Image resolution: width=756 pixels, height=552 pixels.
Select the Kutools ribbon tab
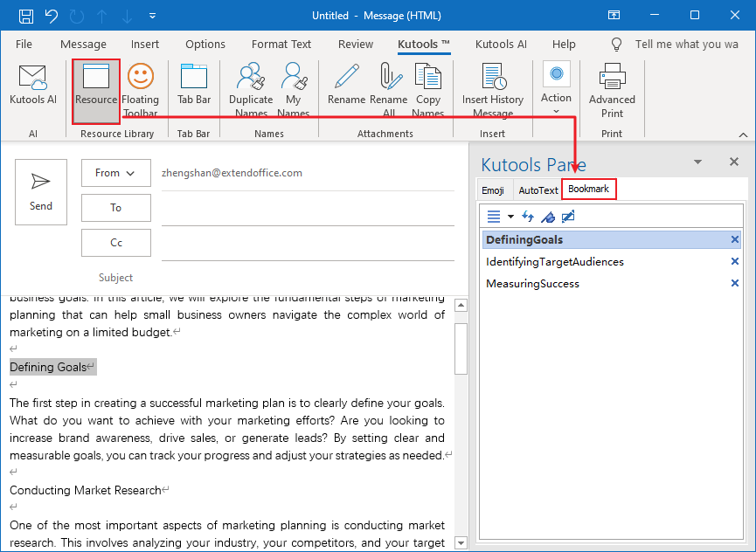[424, 45]
